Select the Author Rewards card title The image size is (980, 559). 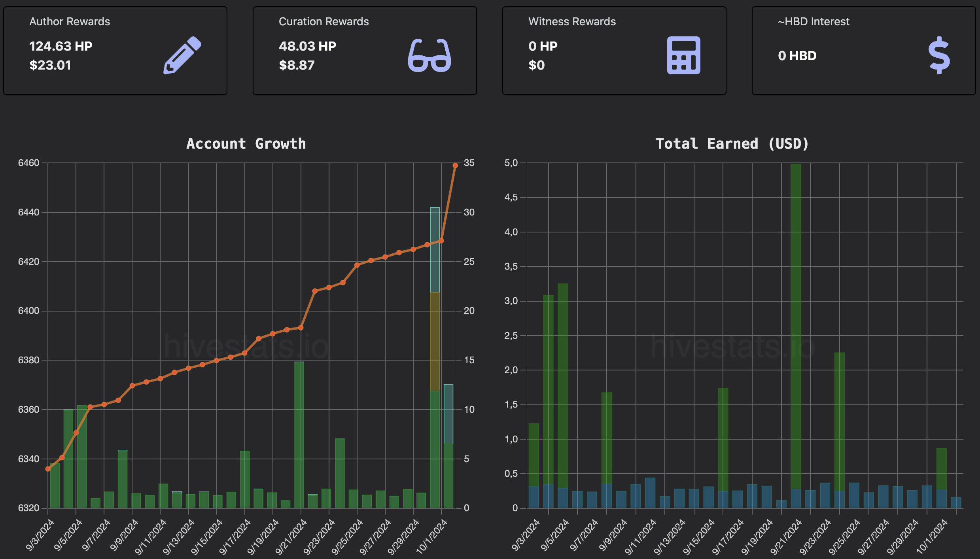pyautogui.click(x=70, y=21)
